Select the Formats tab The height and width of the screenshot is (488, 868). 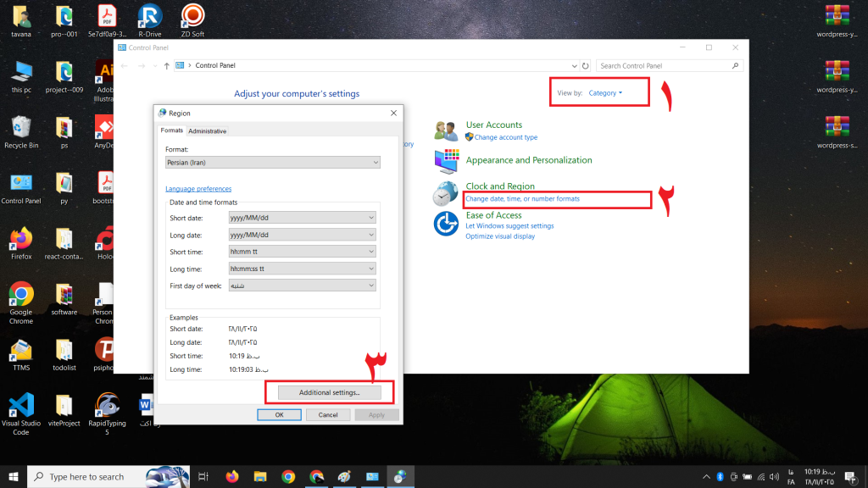(171, 130)
